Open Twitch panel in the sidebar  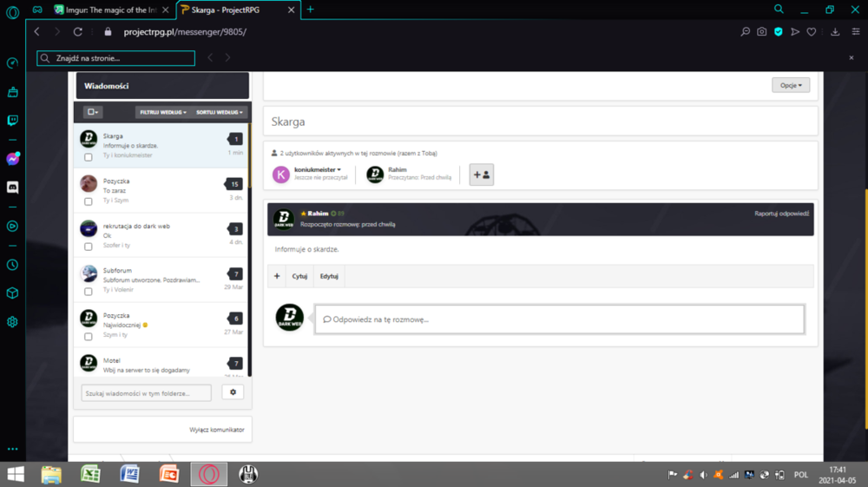click(12, 120)
